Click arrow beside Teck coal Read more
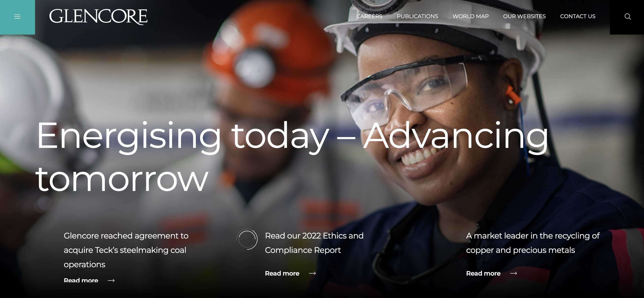The height and width of the screenshot is (298, 644). 111,280
